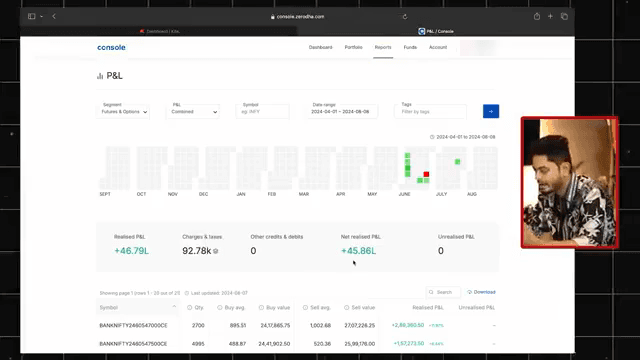Click the Unrealised P&L column header
This screenshot has height=360, width=640.
click(477, 307)
